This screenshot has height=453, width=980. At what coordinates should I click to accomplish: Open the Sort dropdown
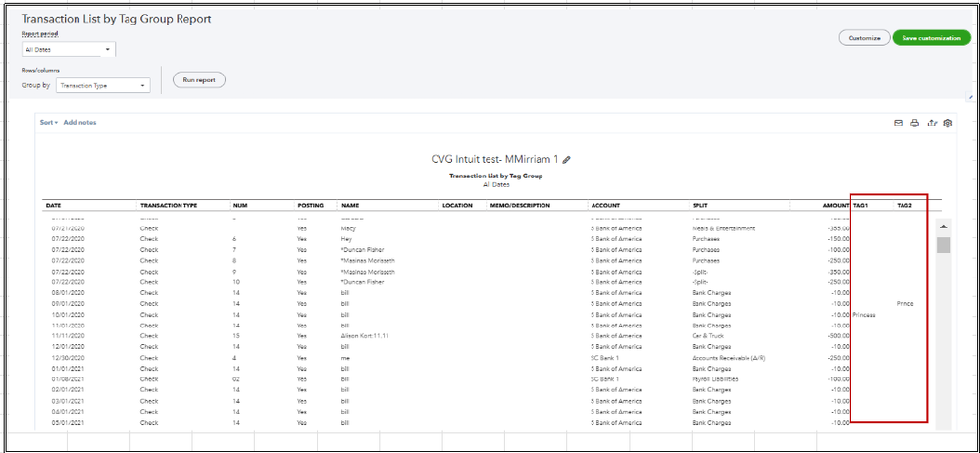[x=49, y=122]
